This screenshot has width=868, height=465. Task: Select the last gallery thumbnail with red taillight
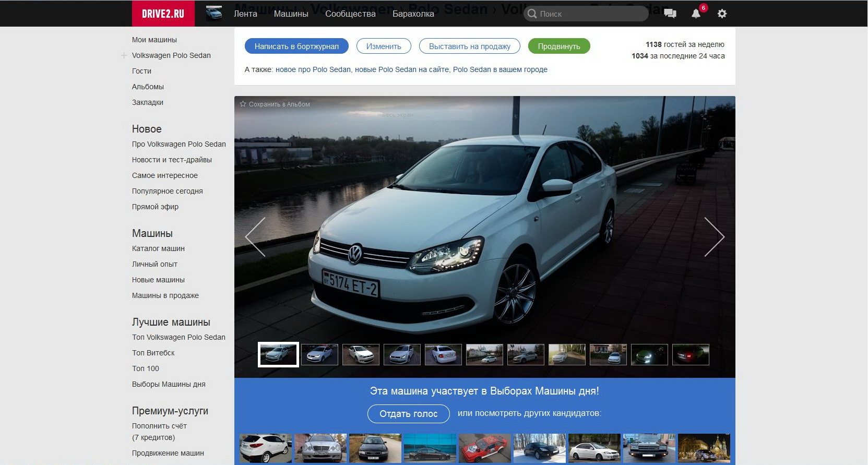[x=691, y=354]
